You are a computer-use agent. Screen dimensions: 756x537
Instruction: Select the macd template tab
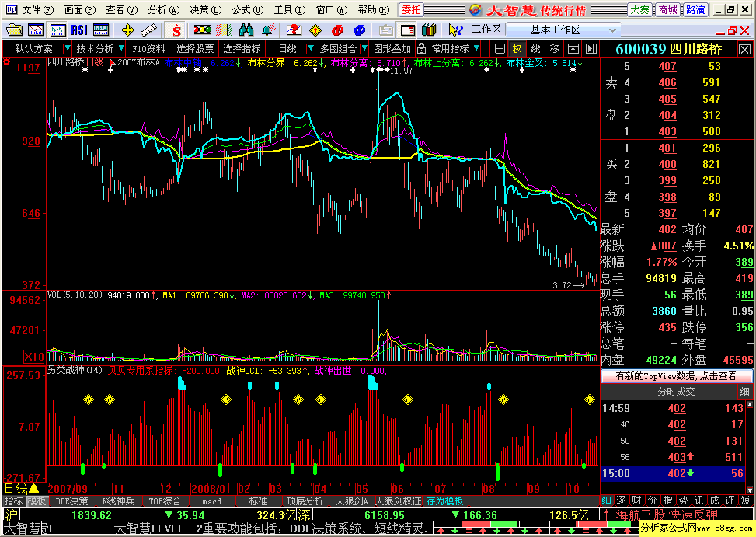pyautogui.click(x=211, y=501)
